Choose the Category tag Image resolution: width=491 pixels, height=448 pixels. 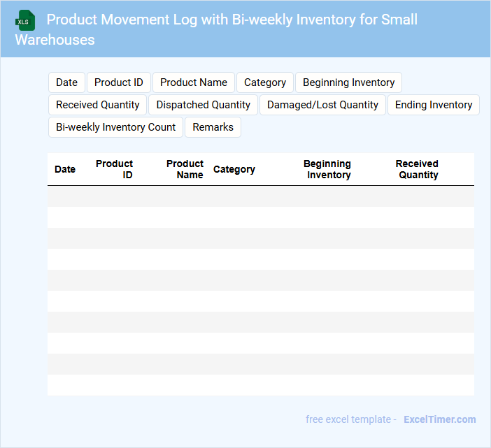265,82
